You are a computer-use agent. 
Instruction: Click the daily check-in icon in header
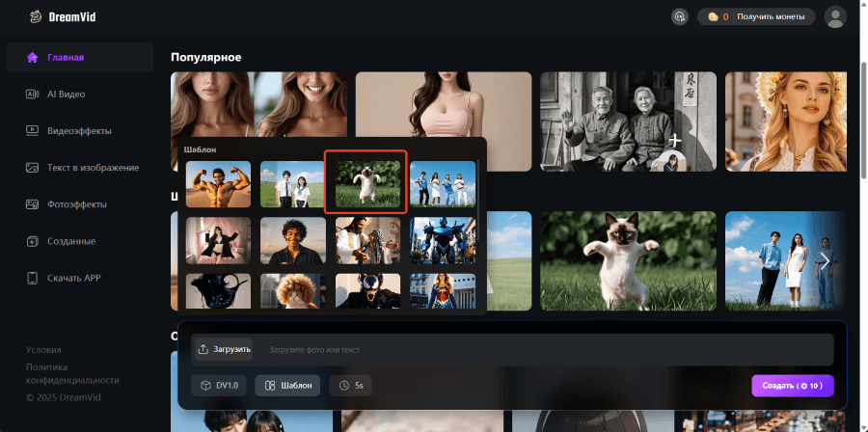tap(679, 16)
